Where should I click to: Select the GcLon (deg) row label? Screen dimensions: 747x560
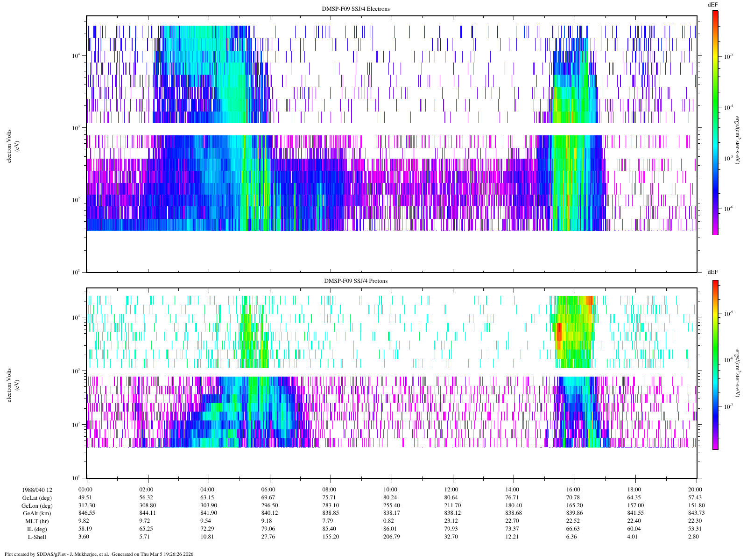[x=37, y=506]
